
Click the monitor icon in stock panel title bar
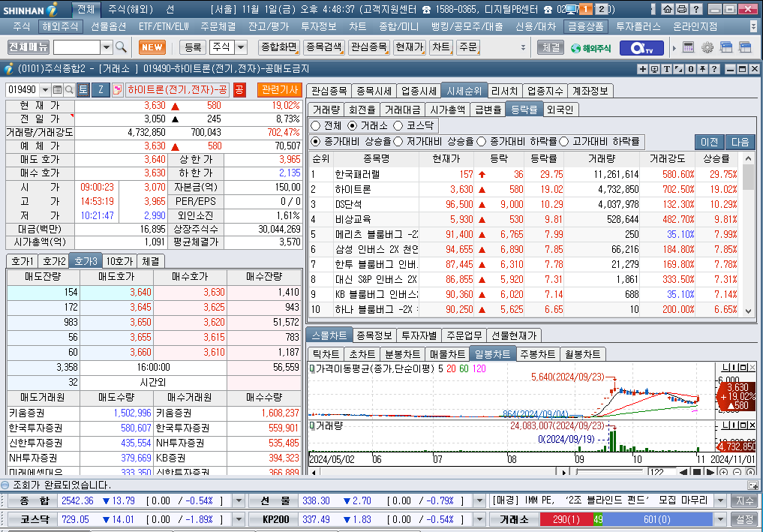coord(655,69)
